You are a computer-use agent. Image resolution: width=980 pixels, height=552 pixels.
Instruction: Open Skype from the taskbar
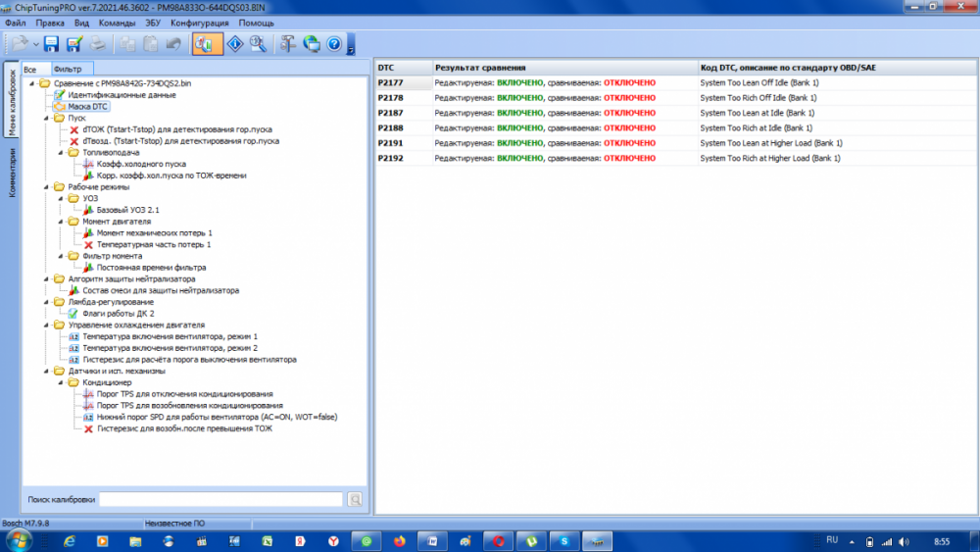563,541
